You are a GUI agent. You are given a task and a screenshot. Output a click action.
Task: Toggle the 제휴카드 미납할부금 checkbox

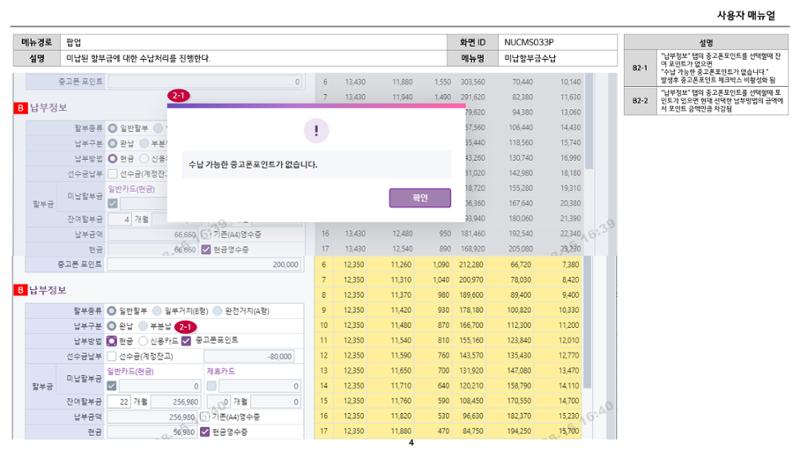pyautogui.click(x=212, y=386)
